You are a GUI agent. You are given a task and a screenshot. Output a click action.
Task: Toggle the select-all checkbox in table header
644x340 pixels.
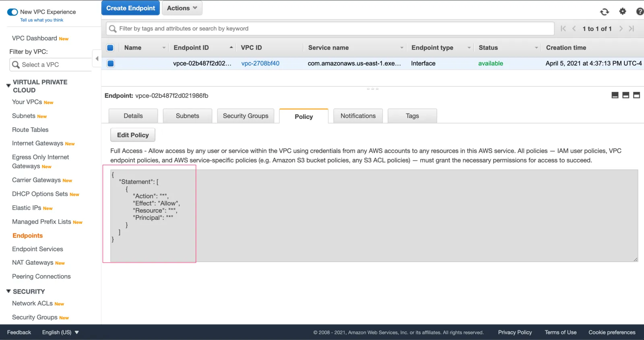pos(110,47)
